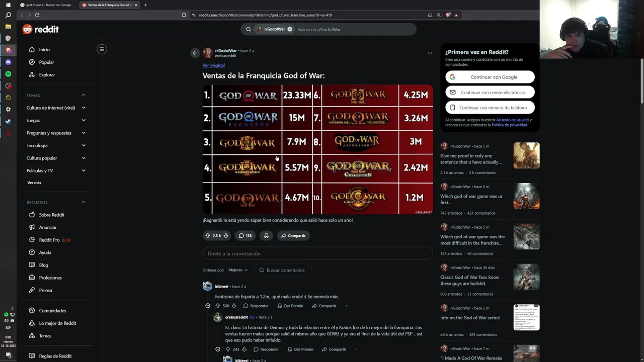This screenshot has width=644, height=362.
Task: Collapse erebusreddit's reply thread
Action: click(x=218, y=349)
